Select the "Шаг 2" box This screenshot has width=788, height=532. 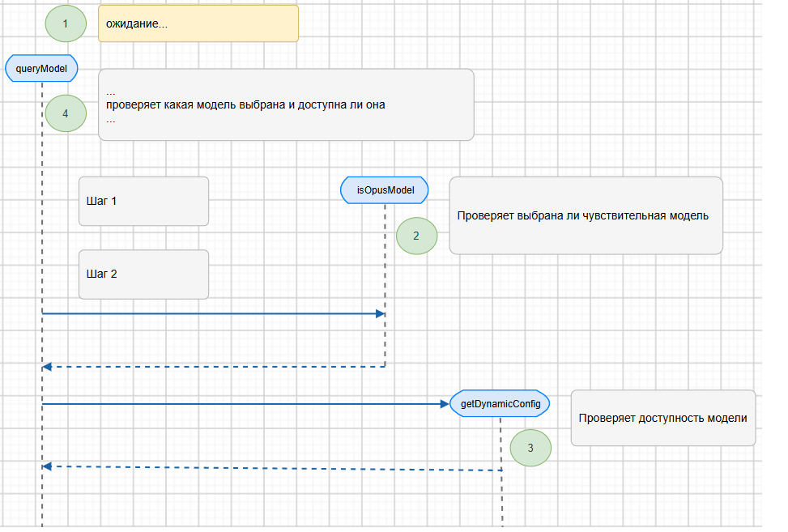(x=143, y=275)
